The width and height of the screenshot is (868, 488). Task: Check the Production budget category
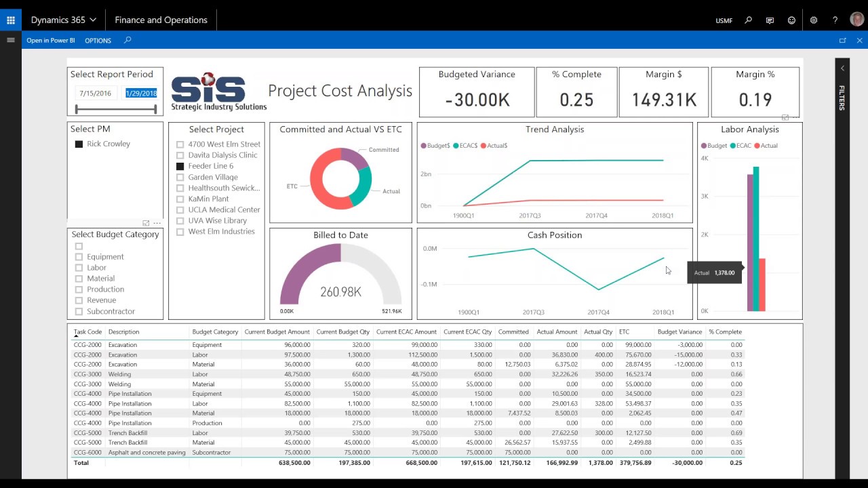[79, 289]
